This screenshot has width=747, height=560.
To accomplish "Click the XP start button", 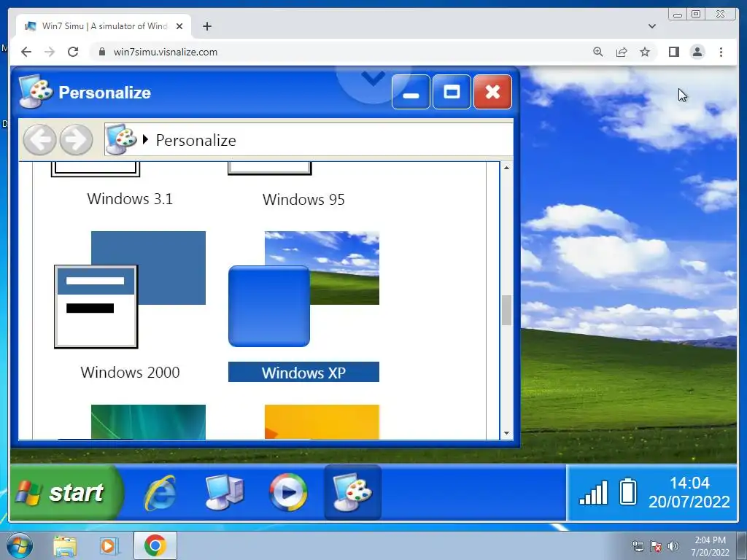I will [x=66, y=492].
